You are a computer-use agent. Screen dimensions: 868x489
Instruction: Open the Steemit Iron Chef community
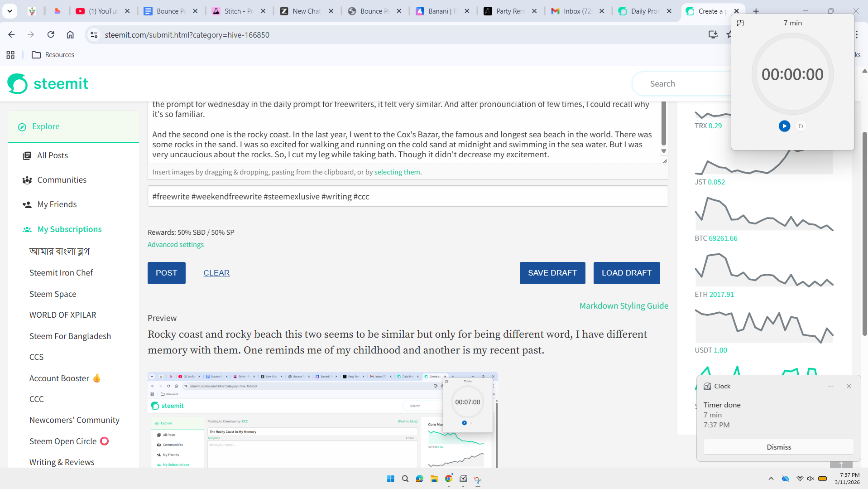(x=61, y=273)
